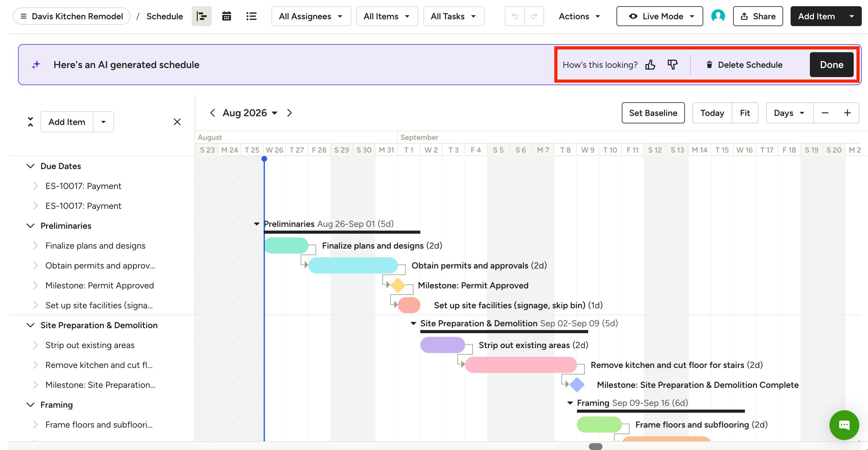Select the Strip out existing areas bar

(443, 345)
